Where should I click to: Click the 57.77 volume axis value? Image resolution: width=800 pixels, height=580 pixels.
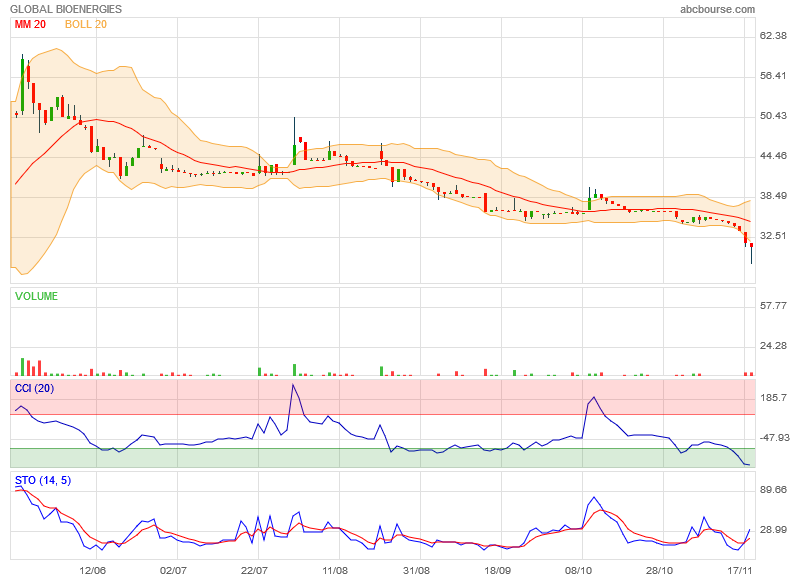click(773, 306)
